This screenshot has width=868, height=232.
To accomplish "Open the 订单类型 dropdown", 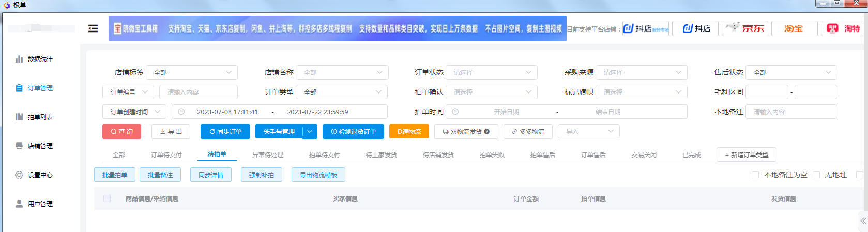I will click(342, 92).
